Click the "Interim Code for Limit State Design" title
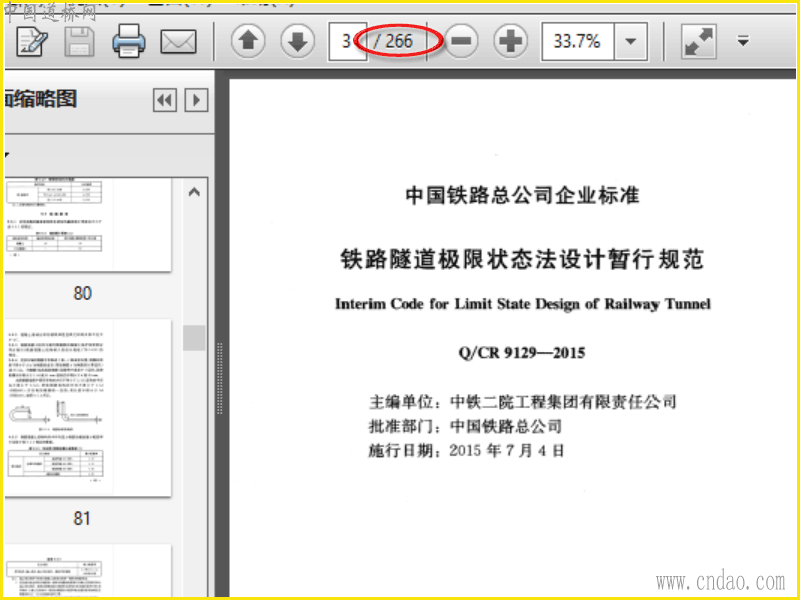Screen dimensions: 800x600 coord(522,304)
